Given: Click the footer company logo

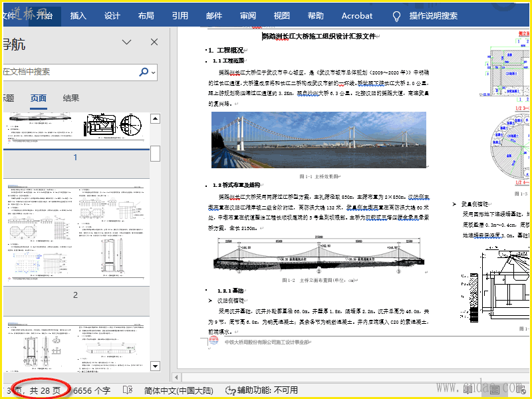Looking at the screenshot, I should click(213, 340).
